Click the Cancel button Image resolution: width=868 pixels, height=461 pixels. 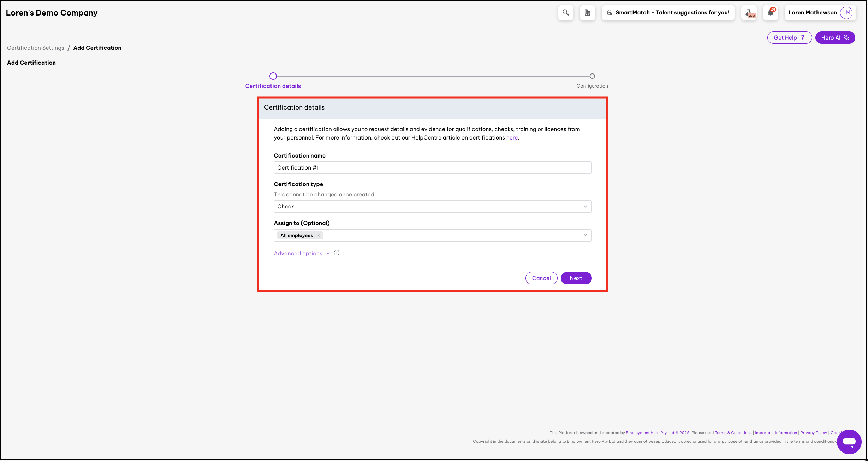tap(541, 278)
